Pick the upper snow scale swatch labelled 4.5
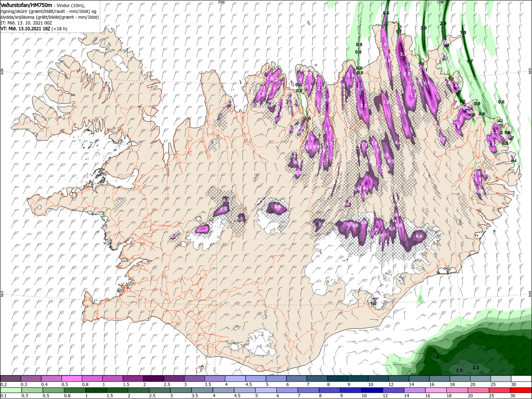 (256, 379)
